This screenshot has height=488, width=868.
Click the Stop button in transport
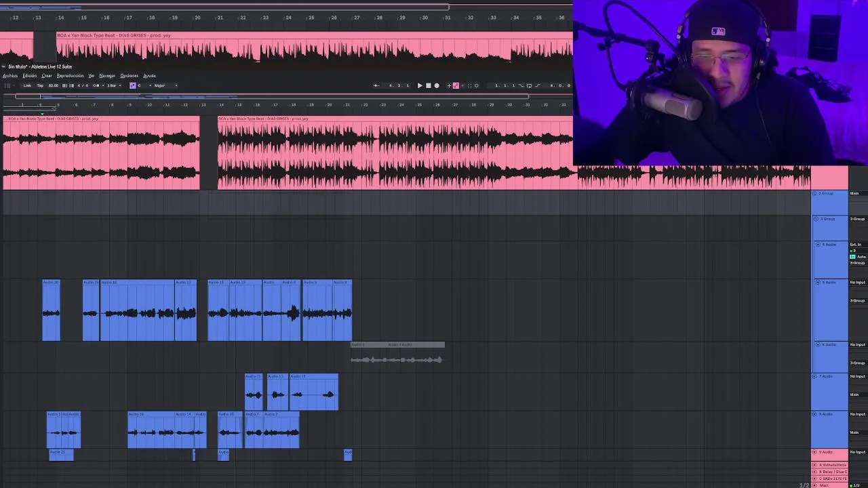(428, 85)
